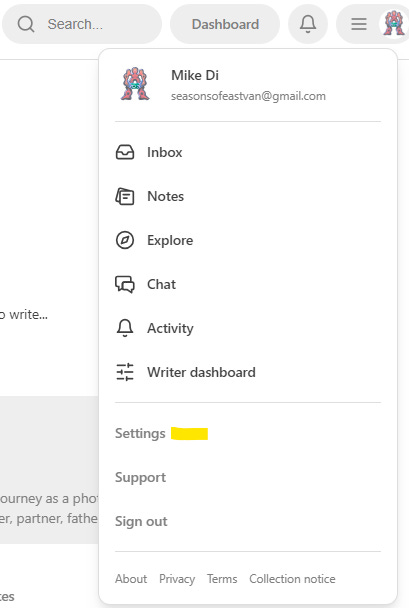Open the Privacy footer link
The width and height of the screenshot is (409, 608).
177,579
